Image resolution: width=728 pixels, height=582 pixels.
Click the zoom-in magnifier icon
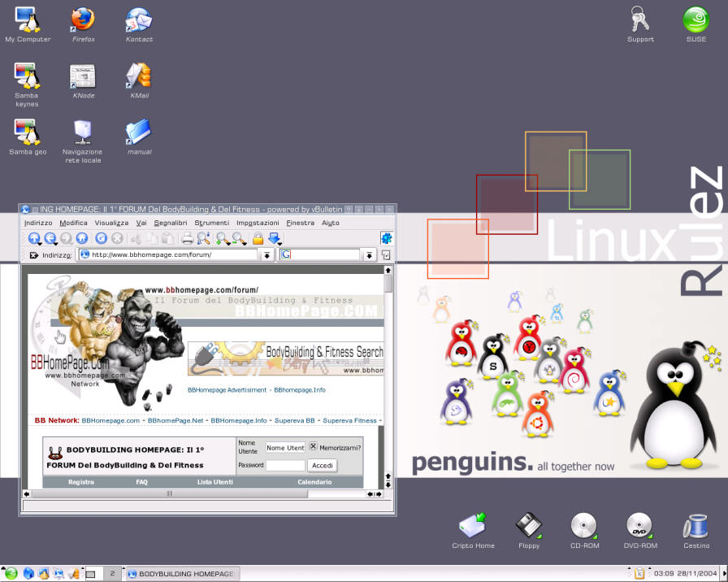pos(222,238)
